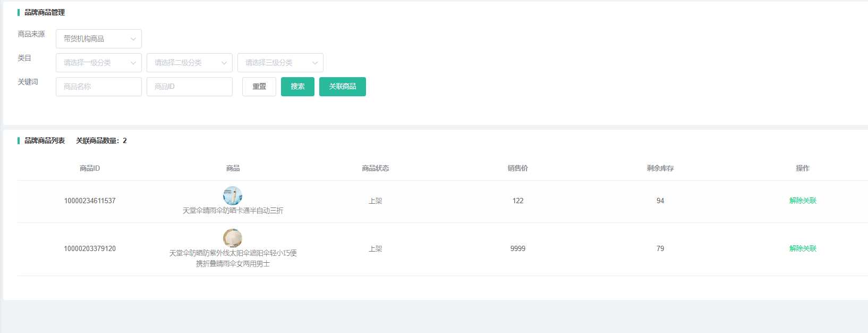The height and width of the screenshot is (333, 868).
Task: Click the 商品状态 column header
Action: point(376,168)
